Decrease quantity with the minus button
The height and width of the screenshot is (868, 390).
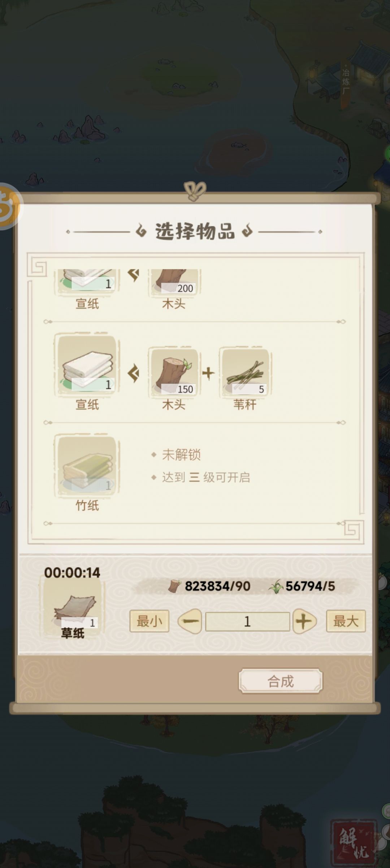(x=190, y=621)
